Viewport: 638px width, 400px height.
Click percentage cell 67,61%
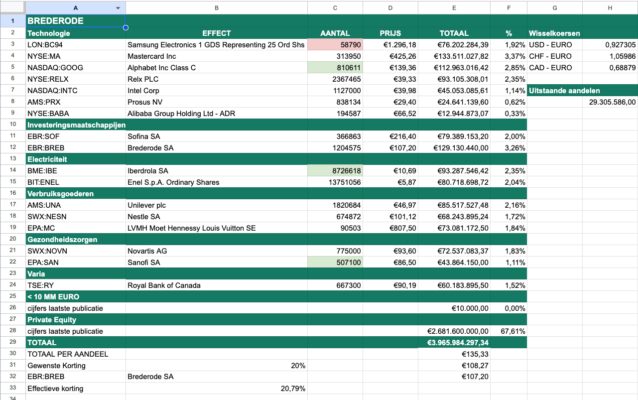pos(509,331)
